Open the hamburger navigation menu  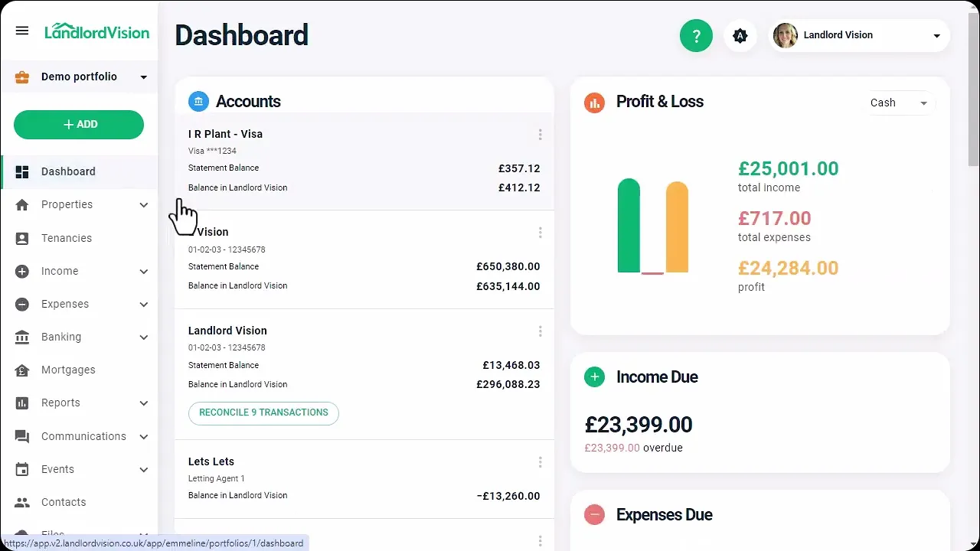[22, 31]
